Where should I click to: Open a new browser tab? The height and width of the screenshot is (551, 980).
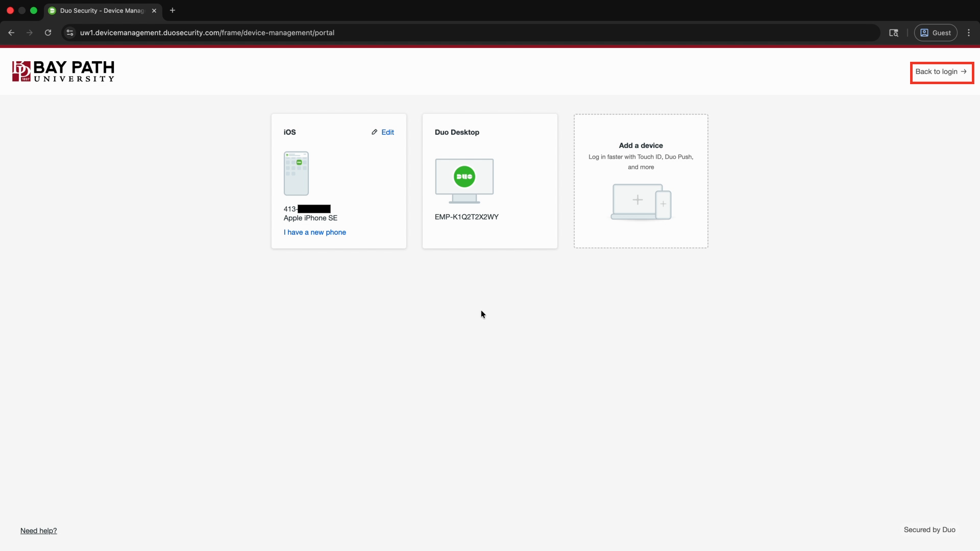tap(173, 10)
